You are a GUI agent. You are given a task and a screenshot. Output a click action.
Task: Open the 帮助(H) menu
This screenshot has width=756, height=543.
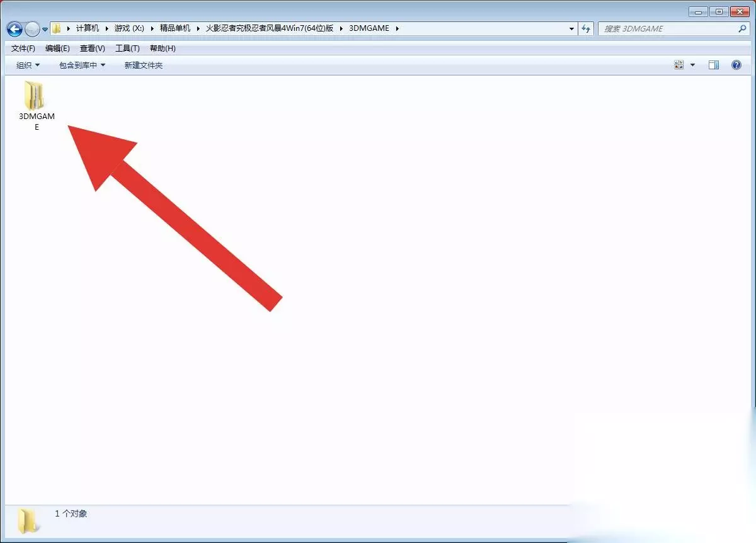click(163, 49)
